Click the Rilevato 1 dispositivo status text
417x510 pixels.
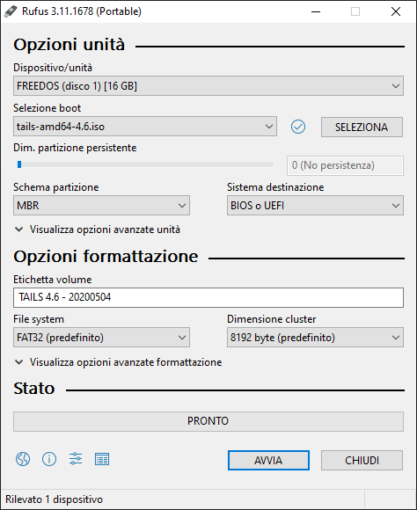[x=54, y=499]
